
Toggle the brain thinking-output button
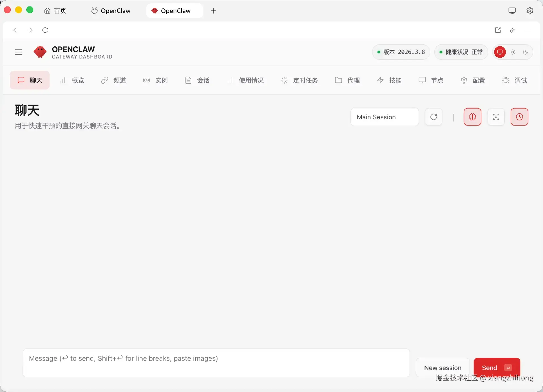(x=472, y=117)
